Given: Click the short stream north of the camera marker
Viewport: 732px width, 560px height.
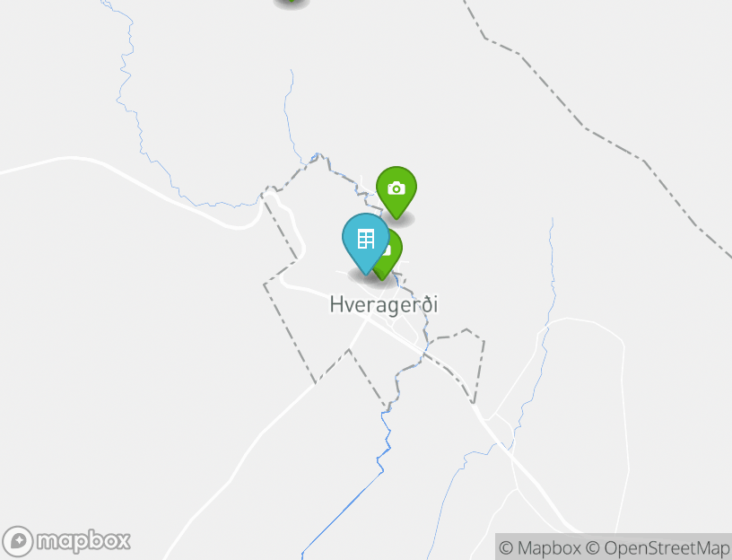Looking at the screenshot, I should tap(289, 117).
